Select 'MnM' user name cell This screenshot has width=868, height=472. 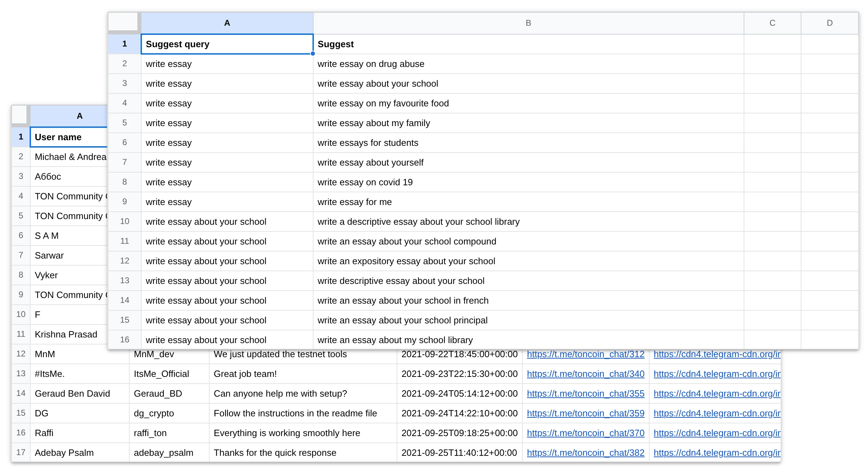point(80,354)
